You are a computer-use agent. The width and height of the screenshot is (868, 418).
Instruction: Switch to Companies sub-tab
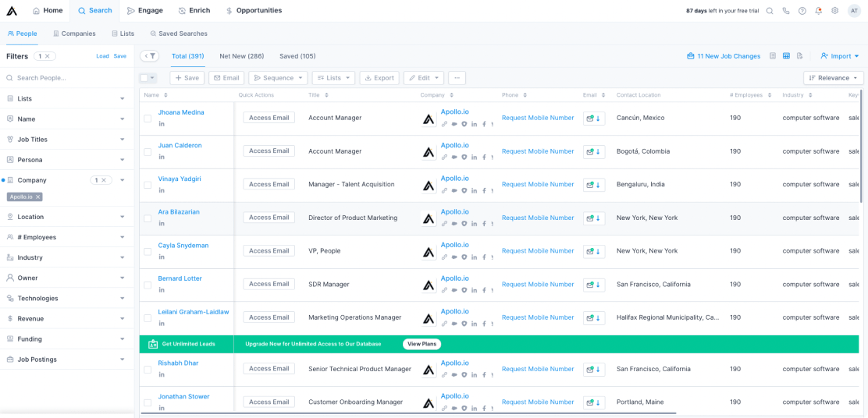point(74,34)
